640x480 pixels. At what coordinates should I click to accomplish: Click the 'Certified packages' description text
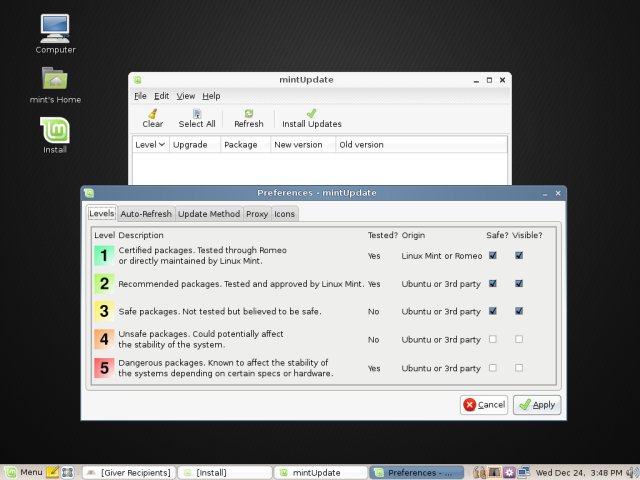[x=202, y=256]
